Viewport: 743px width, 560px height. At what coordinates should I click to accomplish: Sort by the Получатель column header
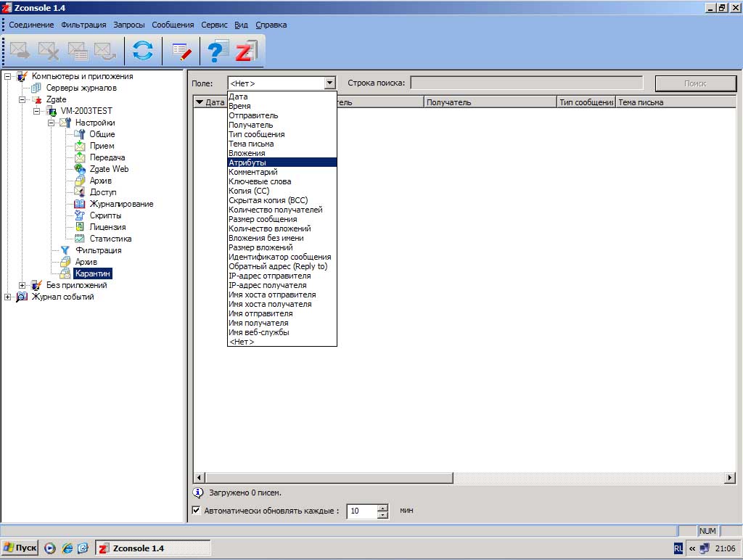tap(490, 102)
